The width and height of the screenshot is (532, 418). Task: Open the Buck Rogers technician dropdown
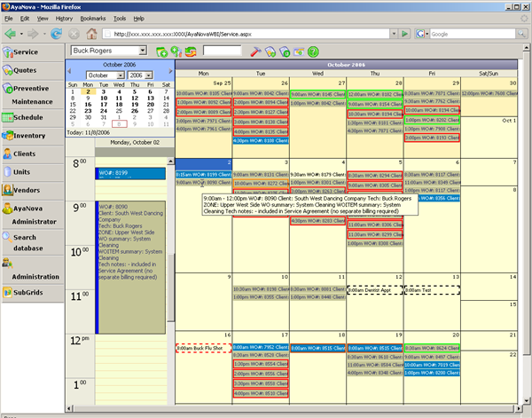tap(143, 51)
